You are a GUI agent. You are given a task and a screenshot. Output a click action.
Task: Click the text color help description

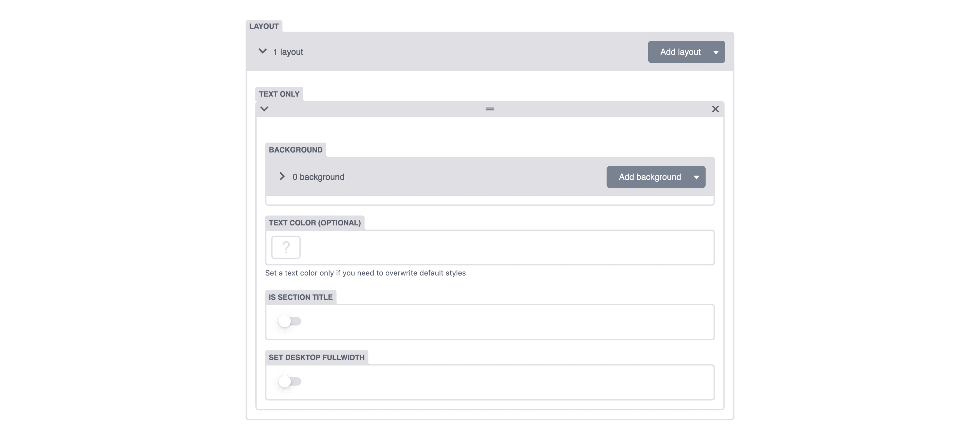click(365, 273)
